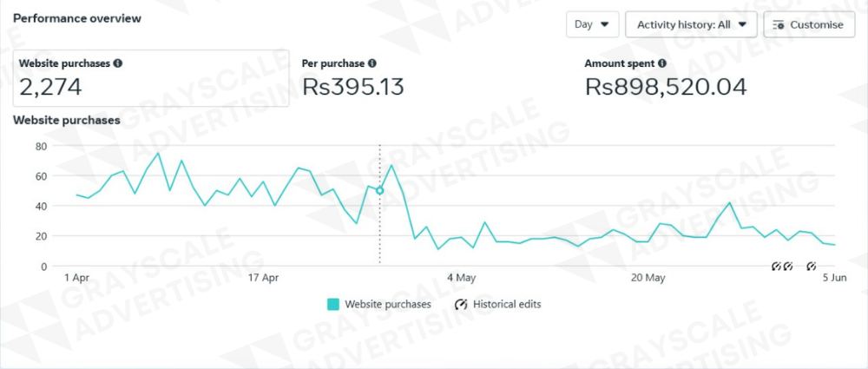The height and width of the screenshot is (369, 868).
Task: Expand the Activity history: All dropdown
Action: 691,24
